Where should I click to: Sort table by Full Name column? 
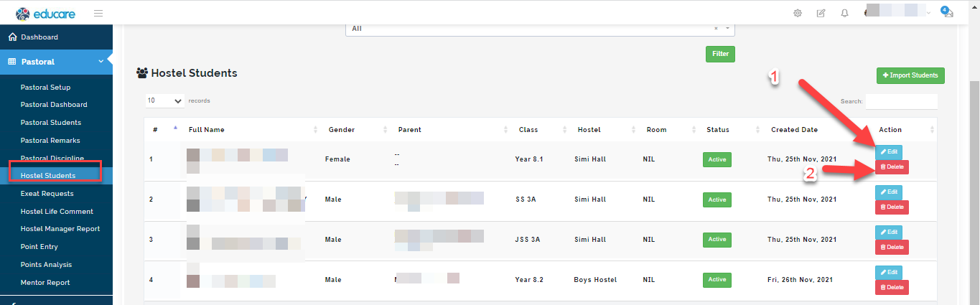pyautogui.click(x=250, y=130)
